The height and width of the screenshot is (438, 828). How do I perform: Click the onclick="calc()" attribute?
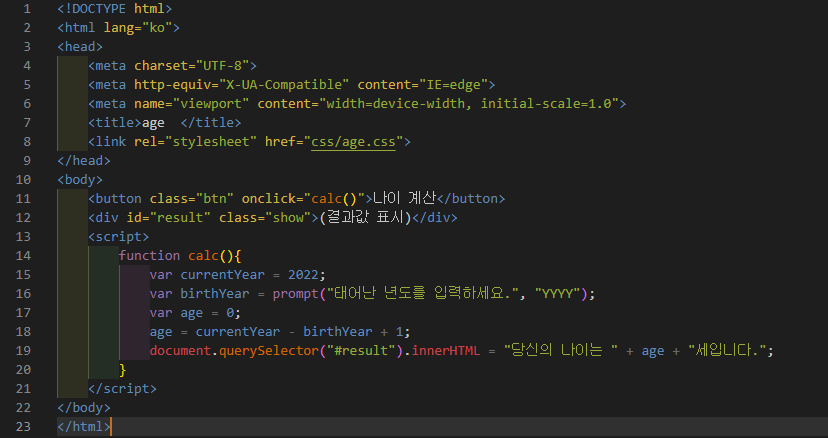303,199
